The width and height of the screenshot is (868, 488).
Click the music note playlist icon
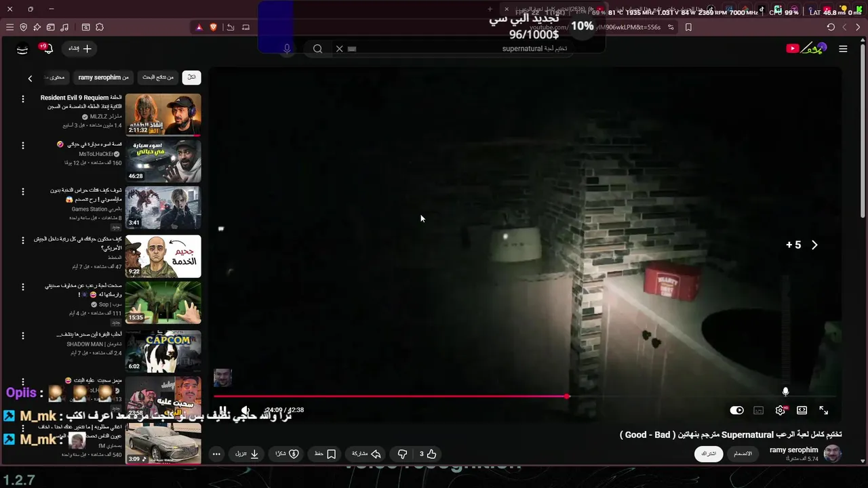point(64,27)
